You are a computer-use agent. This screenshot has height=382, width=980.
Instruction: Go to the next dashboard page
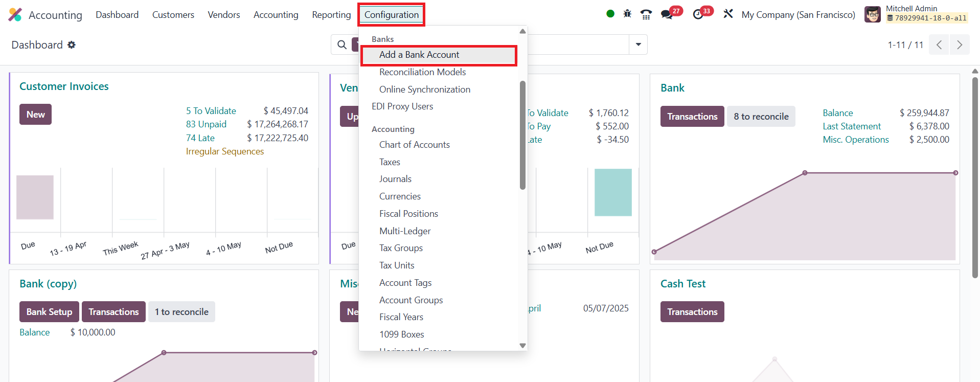coord(960,45)
